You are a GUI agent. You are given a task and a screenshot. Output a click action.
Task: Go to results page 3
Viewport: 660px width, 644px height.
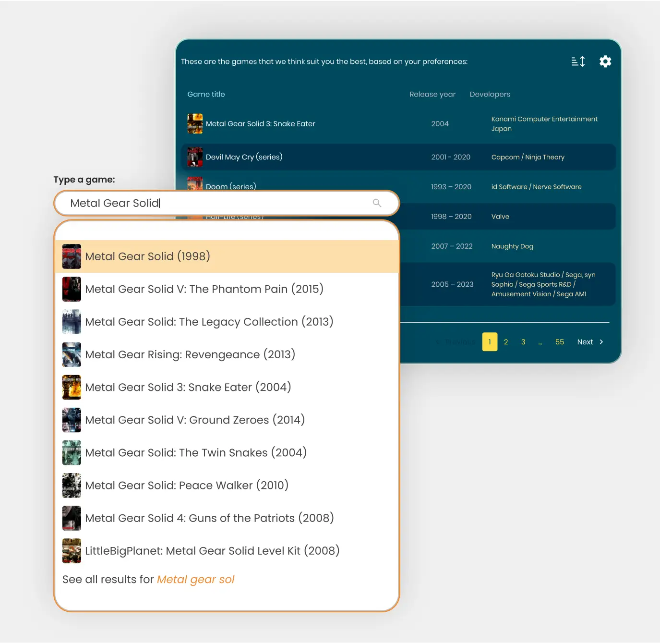coord(523,342)
